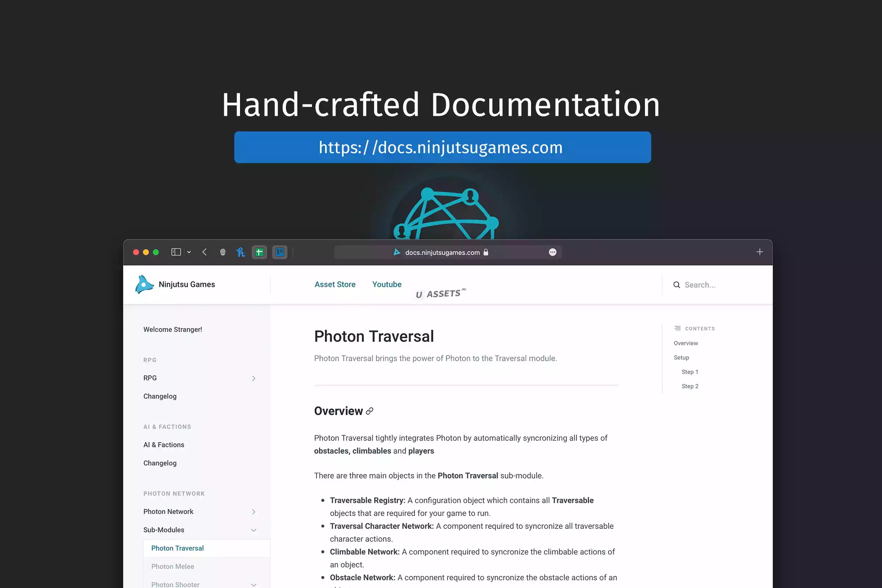Screen dimensions: 882x588
Task: Select Photon Melee in the sidebar
Action: pos(172,566)
